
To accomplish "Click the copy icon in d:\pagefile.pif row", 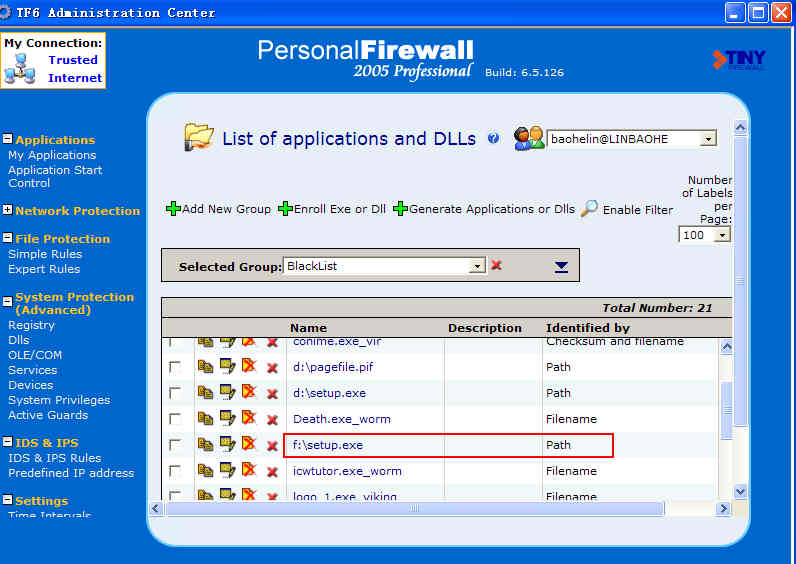I will pos(205,366).
